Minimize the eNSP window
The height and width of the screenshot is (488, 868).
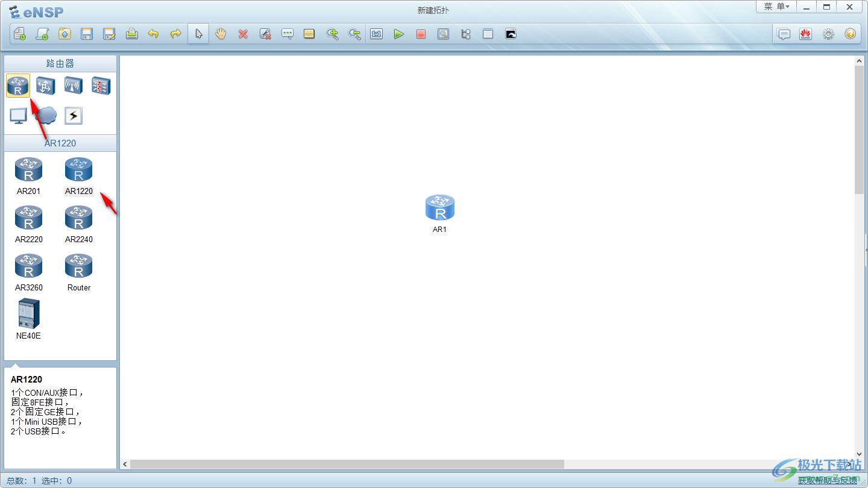coord(807,7)
